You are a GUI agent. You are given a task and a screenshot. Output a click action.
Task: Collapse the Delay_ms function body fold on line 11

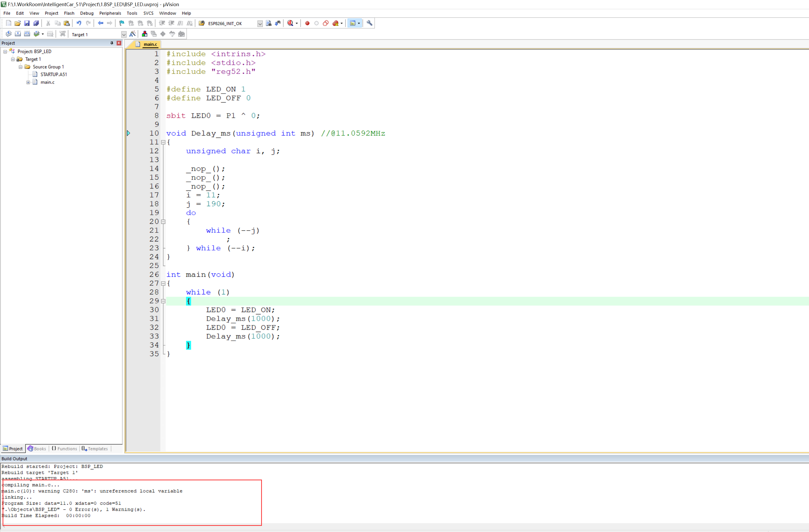click(x=163, y=142)
